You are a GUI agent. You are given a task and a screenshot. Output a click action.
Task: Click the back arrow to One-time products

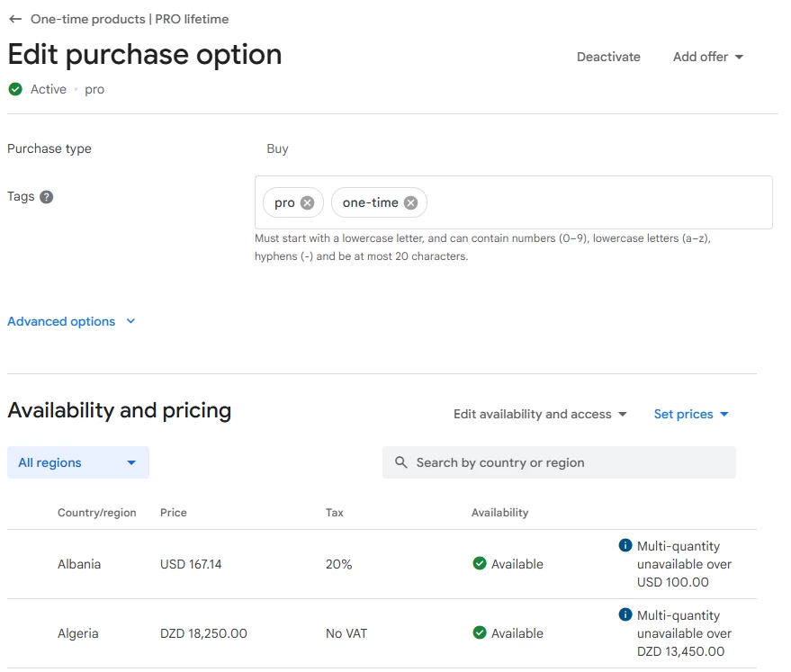(15, 19)
